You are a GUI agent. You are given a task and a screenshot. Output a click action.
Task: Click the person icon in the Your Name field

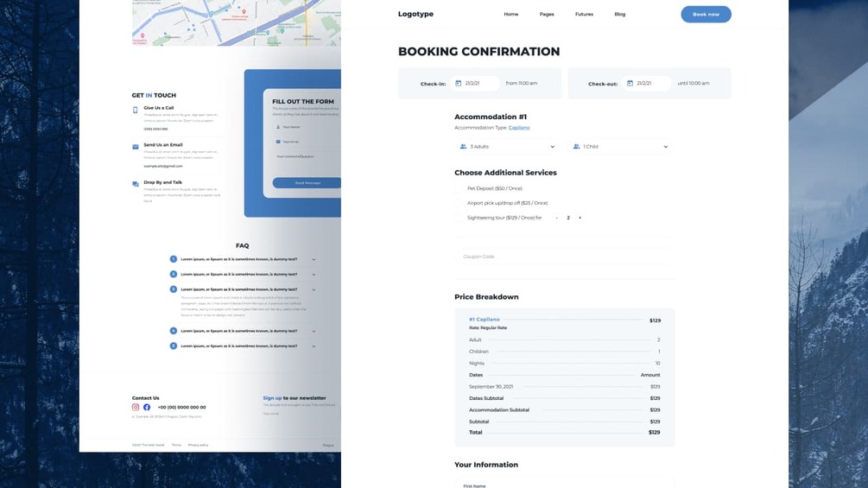(x=278, y=127)
